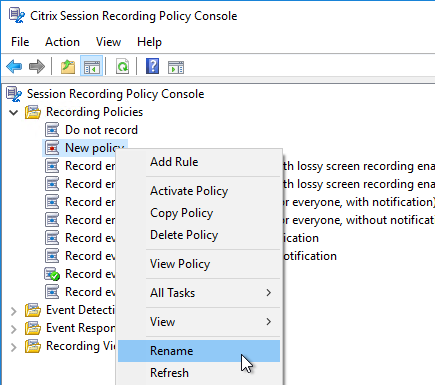Click the Forward arrow toolbar icon
The height and width of the screenshot is (385, 435).
37,67
